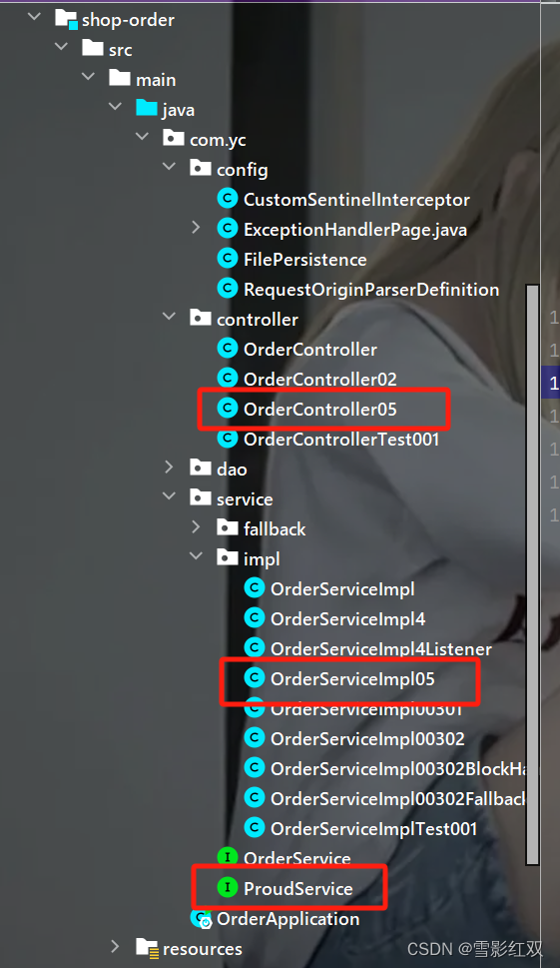Screen dimensions: 560x968
Task: Click the CustomSentinelInterceptor class icon
Action: (228, 199)
